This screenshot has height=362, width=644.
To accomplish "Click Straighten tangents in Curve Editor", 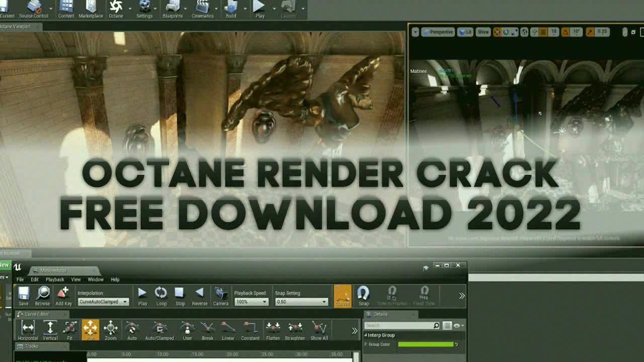I will click(x=295, y=330).
